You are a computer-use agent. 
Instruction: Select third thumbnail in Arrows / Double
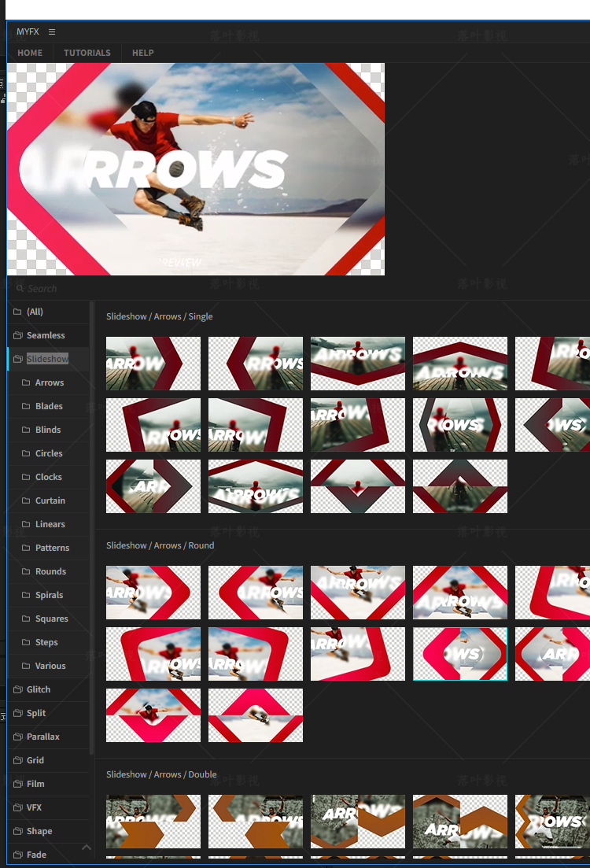pos(358,822)
